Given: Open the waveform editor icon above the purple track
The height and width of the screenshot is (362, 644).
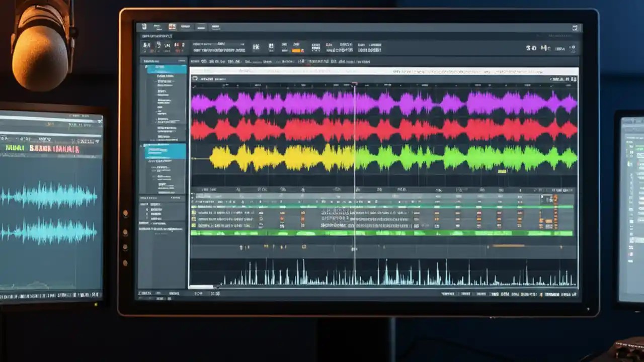Looking at the screenshot, I should pos(195,79).
